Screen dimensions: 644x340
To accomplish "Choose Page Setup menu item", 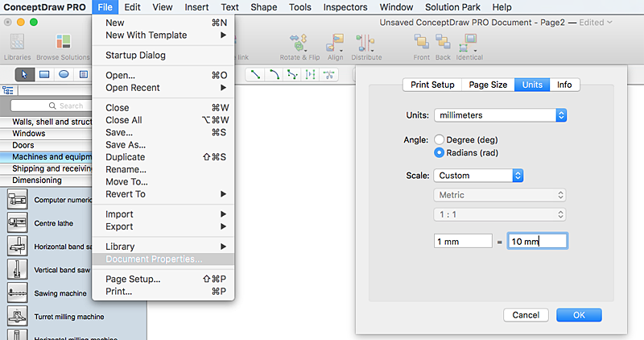I will click(163, 279).
